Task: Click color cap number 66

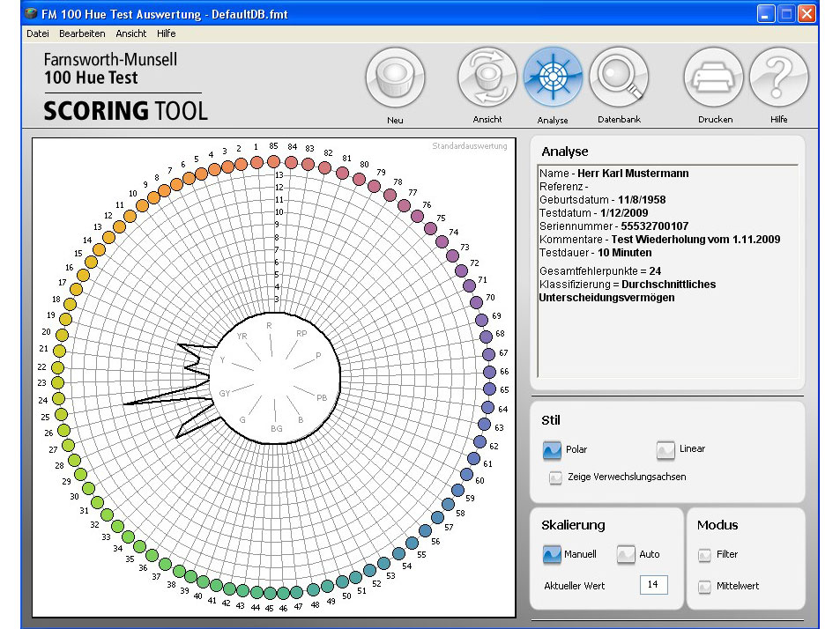Action: 489,372
